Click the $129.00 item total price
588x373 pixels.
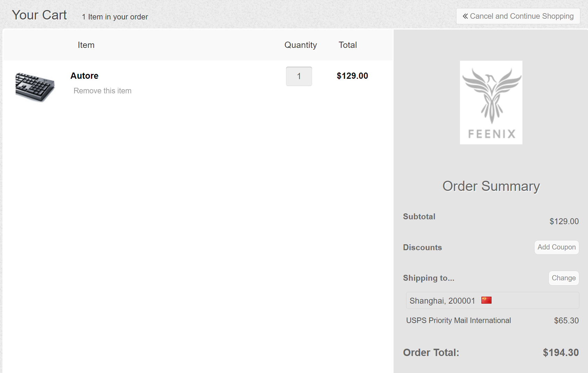(x=352, y=76)
